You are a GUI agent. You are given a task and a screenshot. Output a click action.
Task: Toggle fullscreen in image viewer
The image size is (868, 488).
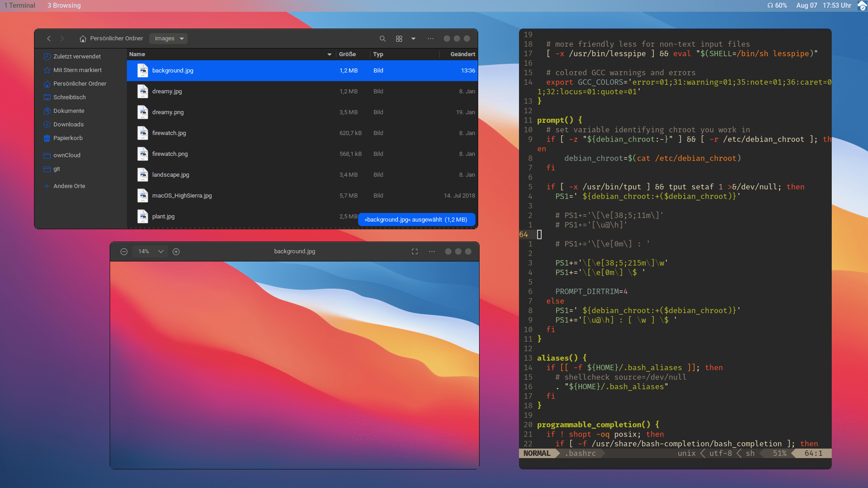click(415, 251)
